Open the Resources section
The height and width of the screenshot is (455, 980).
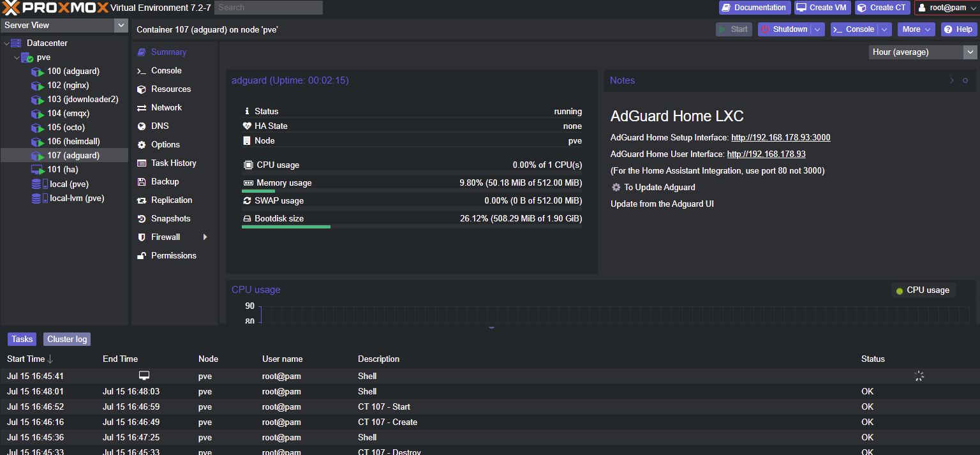(174, 89)
